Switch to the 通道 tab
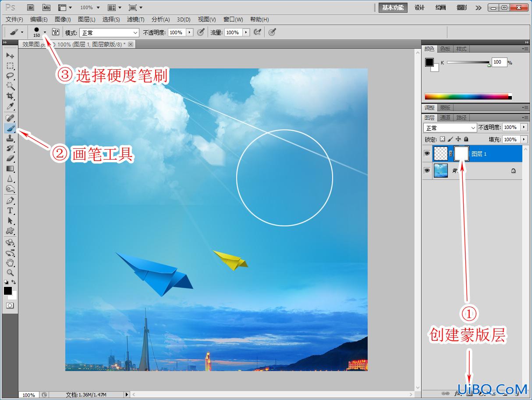532x400 pixels. coord(445,118)
